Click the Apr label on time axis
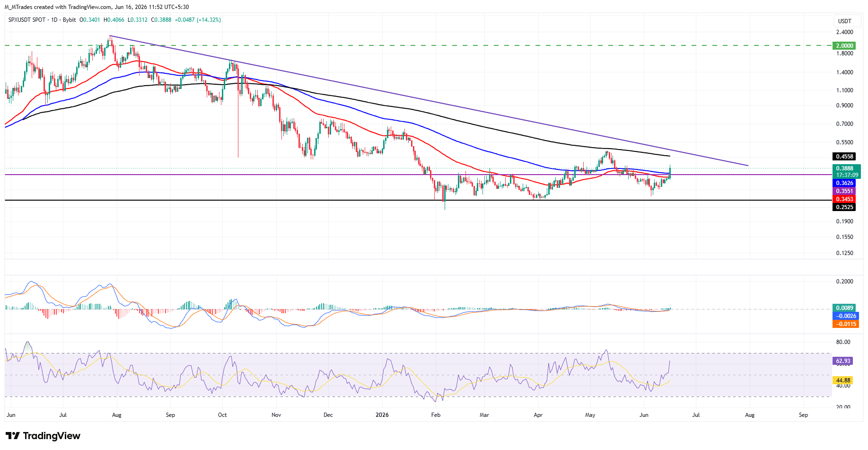This screenshot has height=450, width=868. (x=538, y=415)
